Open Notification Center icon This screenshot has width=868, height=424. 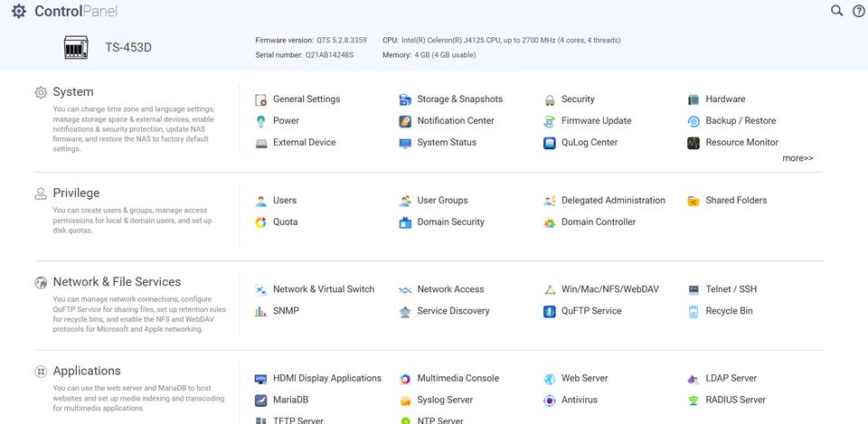click(x=405, y=121)
